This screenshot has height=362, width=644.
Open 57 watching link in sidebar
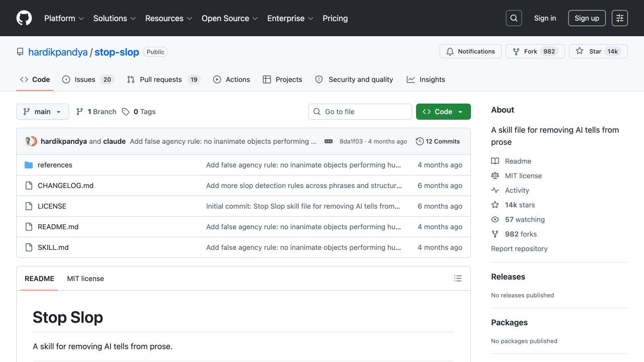[518, 219]
